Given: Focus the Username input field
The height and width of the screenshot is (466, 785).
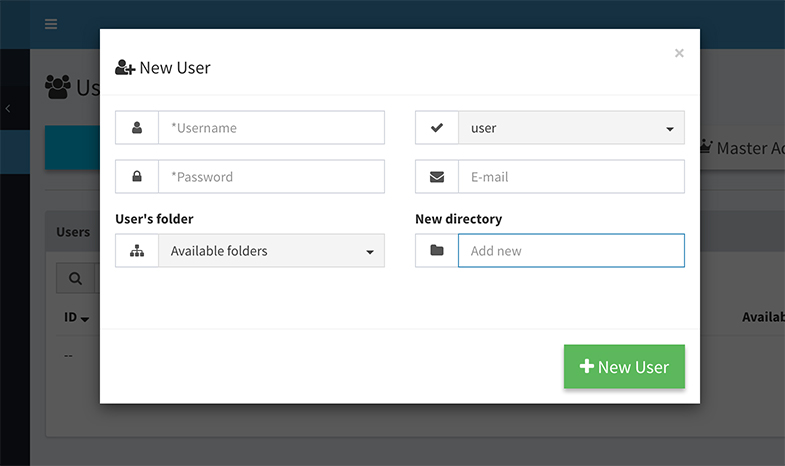Looking at the screenshot, I should coord(271,128).
